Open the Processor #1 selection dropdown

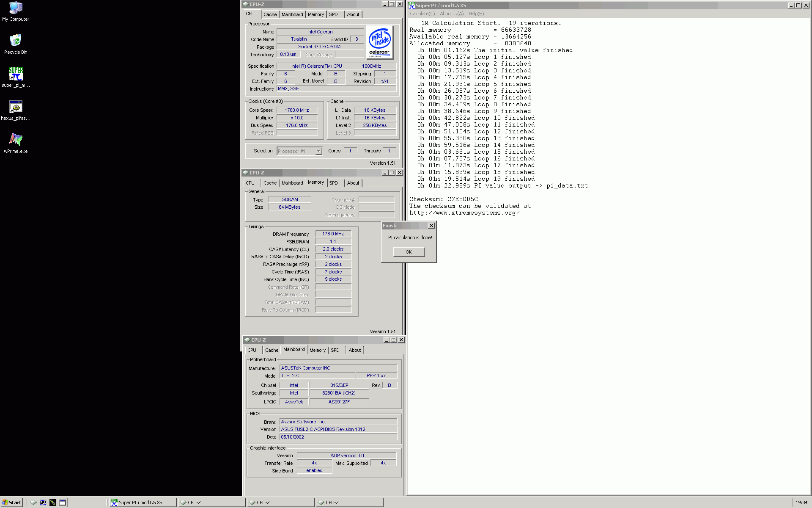click(x=318, y=151)
